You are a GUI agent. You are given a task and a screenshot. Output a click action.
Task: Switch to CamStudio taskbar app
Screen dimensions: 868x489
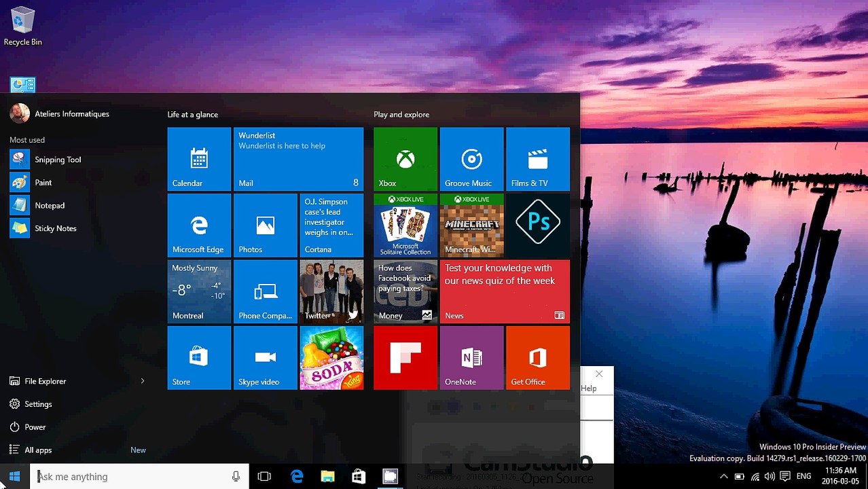tap(390, 477)
